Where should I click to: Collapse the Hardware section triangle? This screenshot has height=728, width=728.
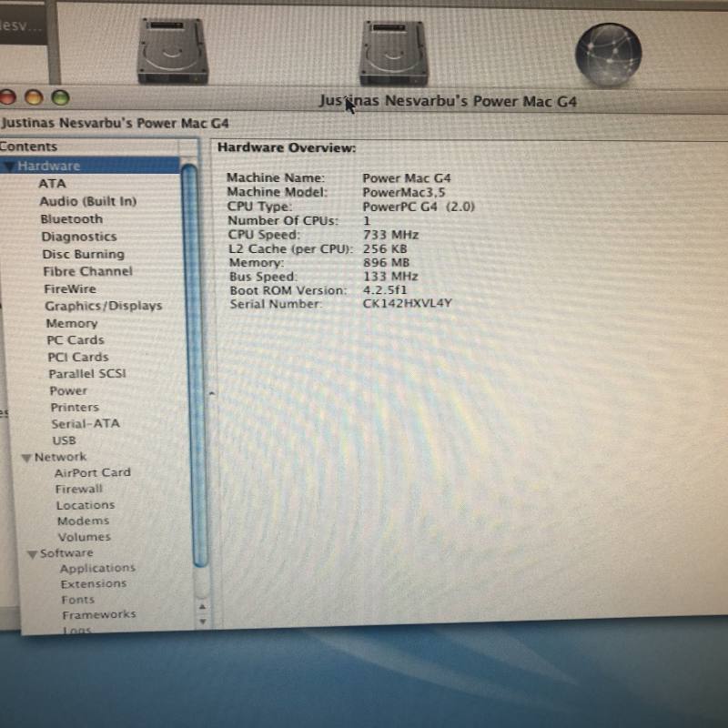(x=9, y=167)
